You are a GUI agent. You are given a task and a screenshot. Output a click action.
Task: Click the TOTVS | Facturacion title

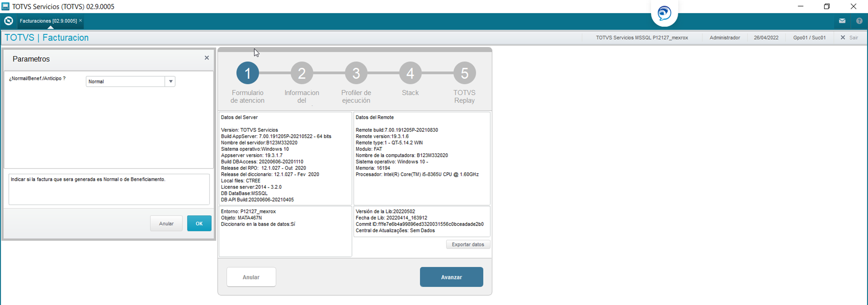point(47,37)
